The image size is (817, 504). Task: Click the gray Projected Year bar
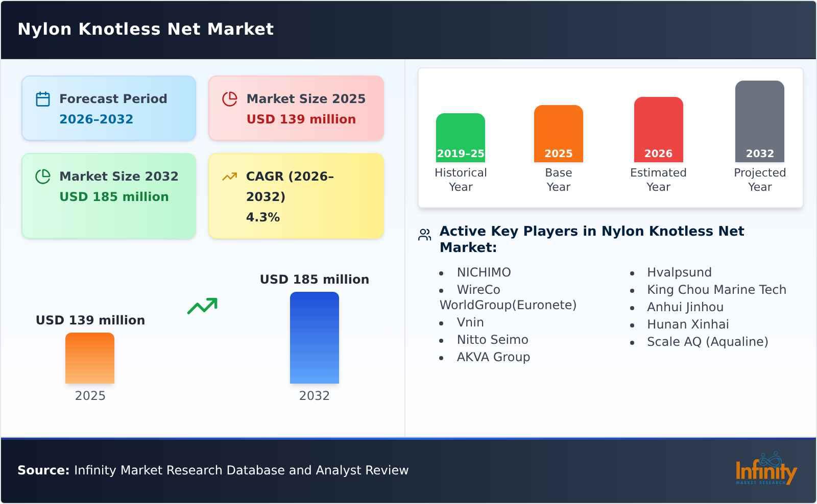(x=759, y=120)
